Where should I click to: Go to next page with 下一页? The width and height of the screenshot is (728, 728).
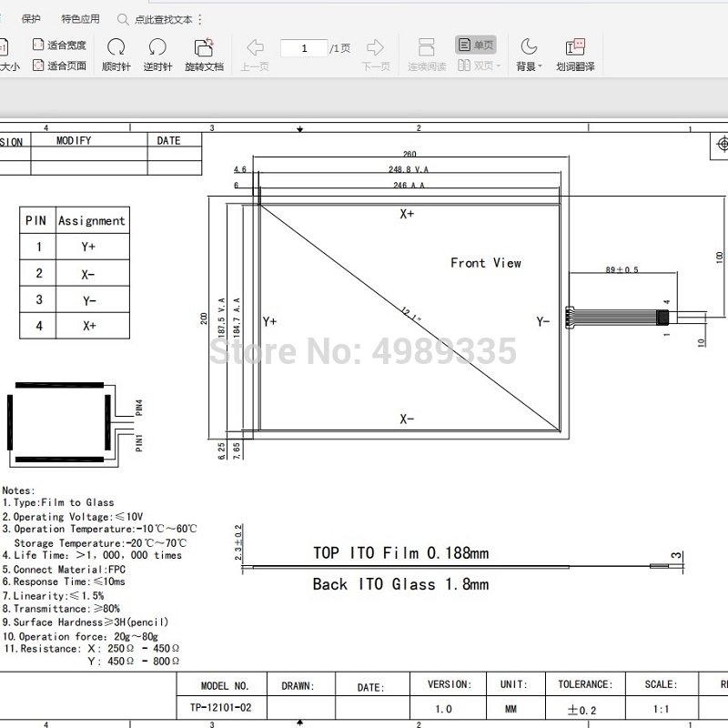coord(374,47)
